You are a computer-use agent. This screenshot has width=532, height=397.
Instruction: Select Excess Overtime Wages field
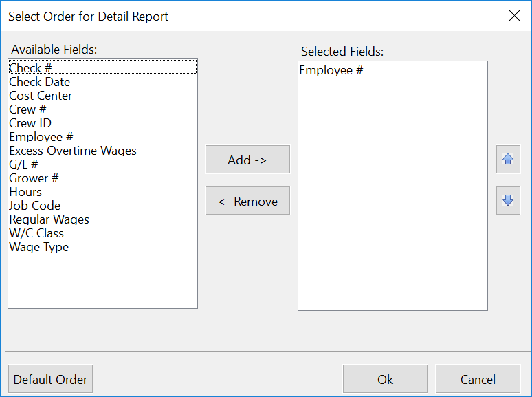coord(73,151)
